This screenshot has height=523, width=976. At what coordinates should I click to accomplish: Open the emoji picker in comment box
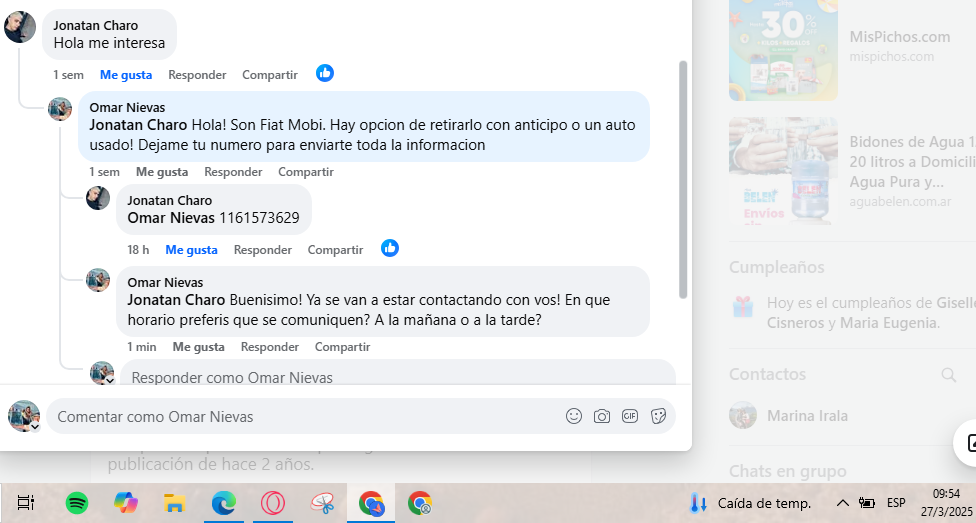[x=573, y=416]
